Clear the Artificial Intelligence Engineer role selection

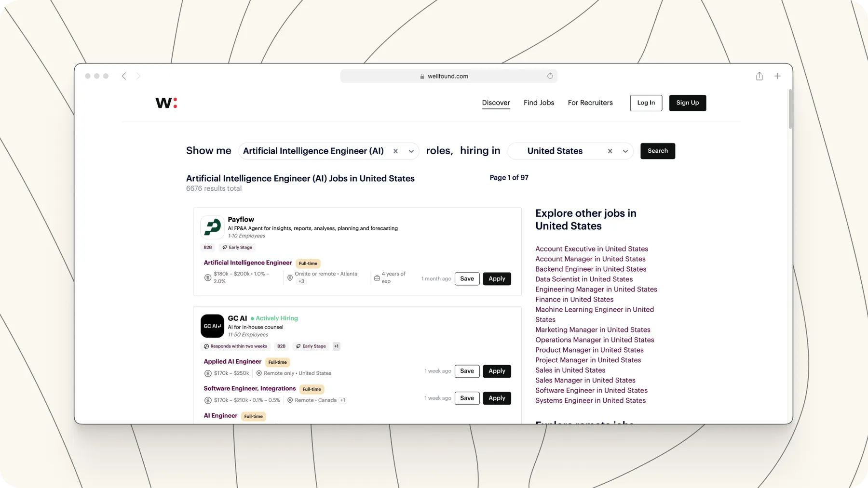(x=395, y=151)
